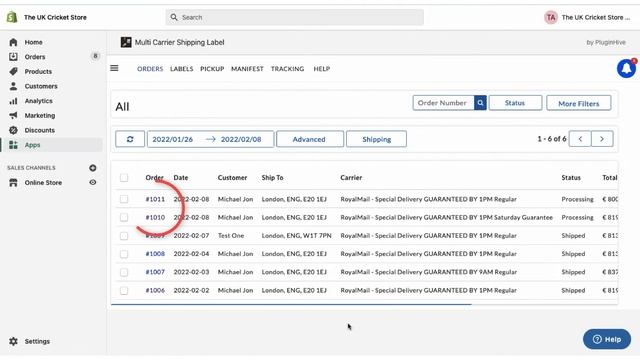Click customer name Test One
Viewport: 640px width, 360px height.
(x=231, y=236)
